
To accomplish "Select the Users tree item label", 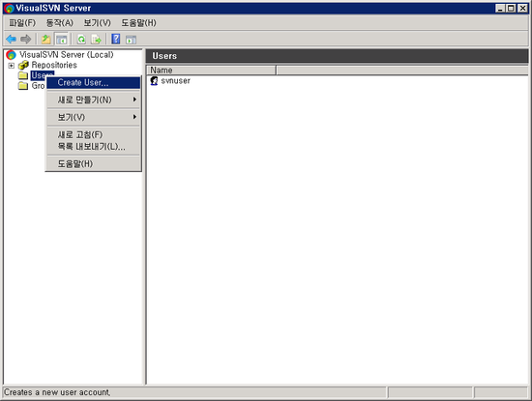I will (42, 75).
